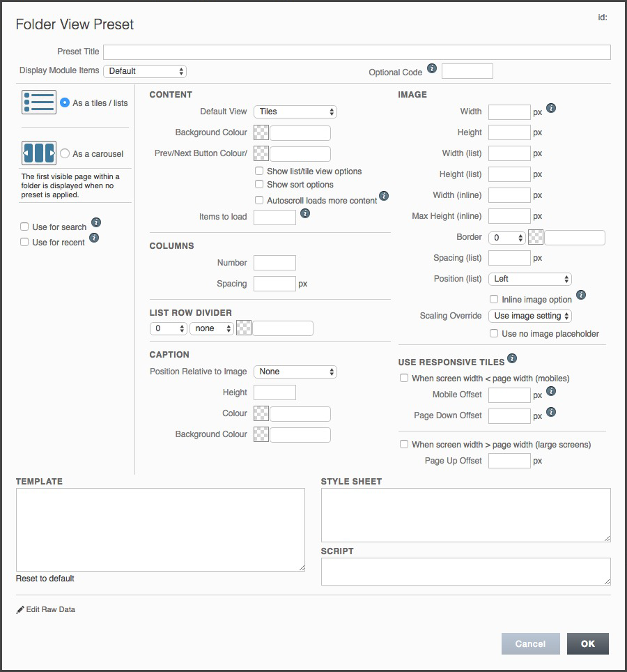Open info icon next to Optional Code

pyautogui.click(x=432, y=68)
